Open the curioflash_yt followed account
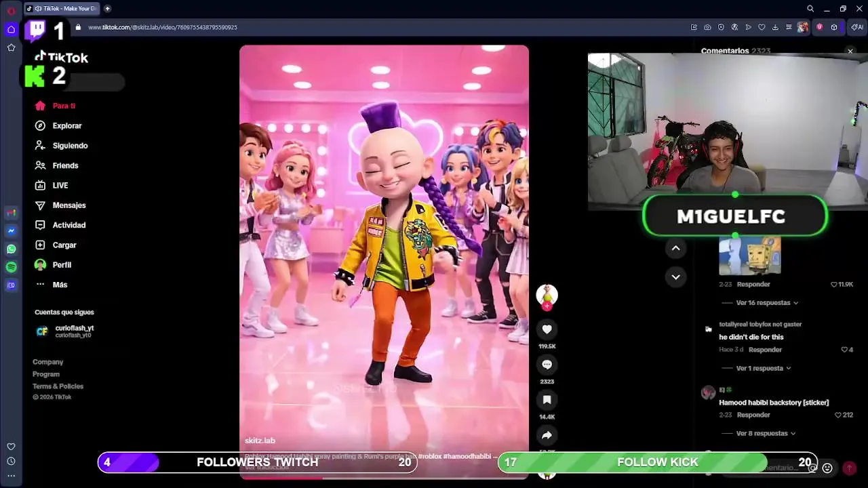 [x=65, y=331]
